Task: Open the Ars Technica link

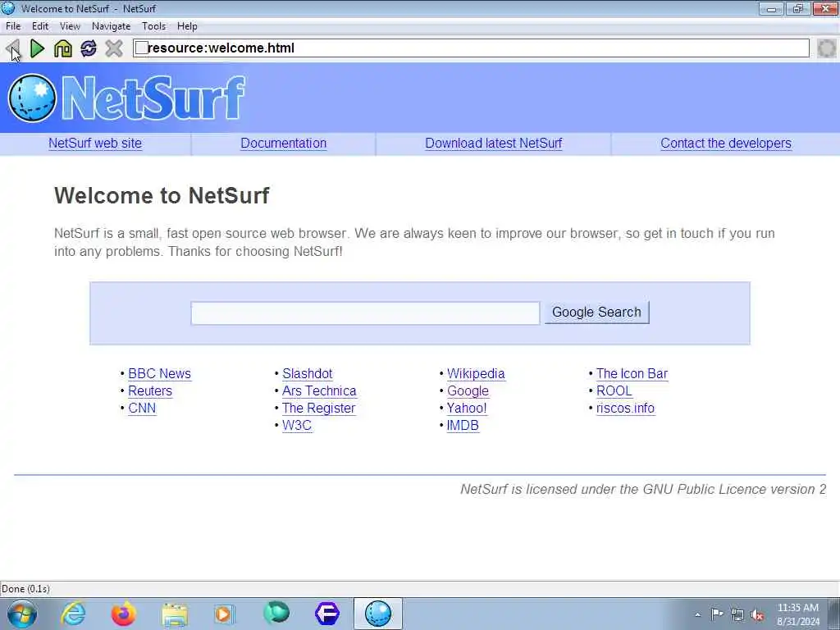Action: click(x=319, y=390)
